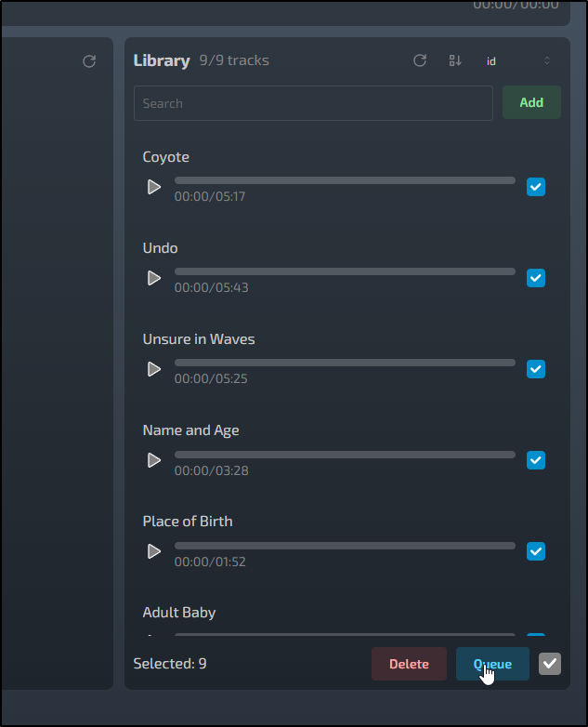
Task: Play the Coyote track
Action: pyautogui.click(x=154, y=187)
